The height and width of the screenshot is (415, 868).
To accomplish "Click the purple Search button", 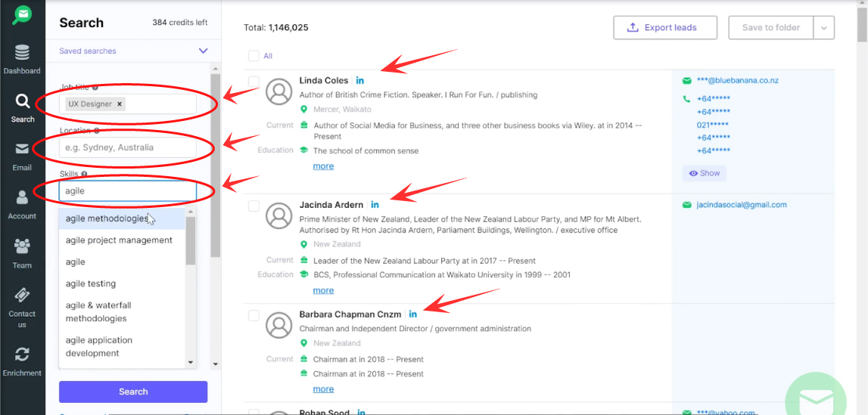I will tap(133, 392).
